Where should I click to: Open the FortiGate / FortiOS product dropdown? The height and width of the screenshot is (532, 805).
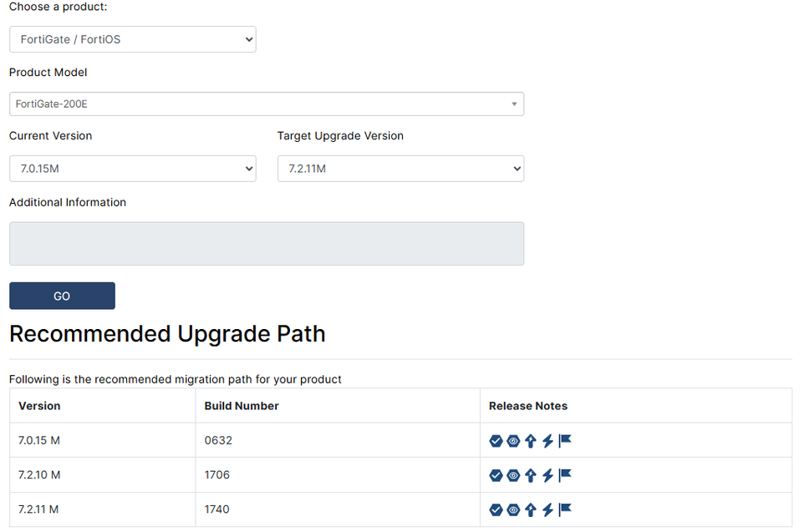(x=132, y=39)
